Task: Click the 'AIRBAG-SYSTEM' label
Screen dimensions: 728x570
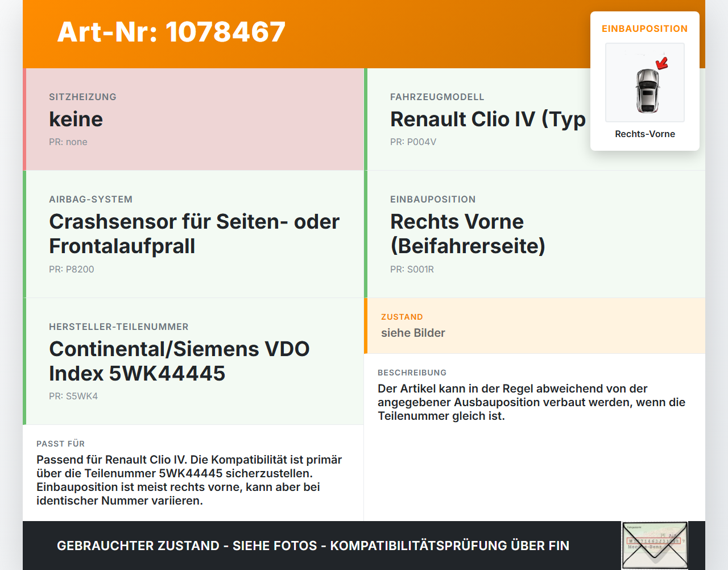Action: point(91,199)
